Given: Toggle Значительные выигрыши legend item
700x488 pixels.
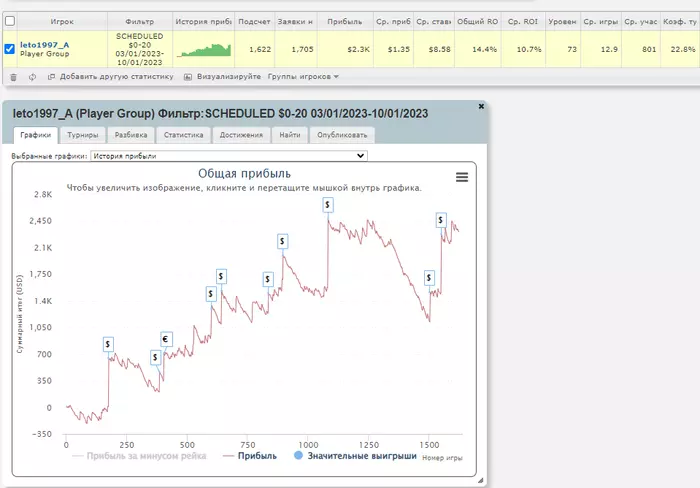Looking at the screenshot, I should pos(355,456).
